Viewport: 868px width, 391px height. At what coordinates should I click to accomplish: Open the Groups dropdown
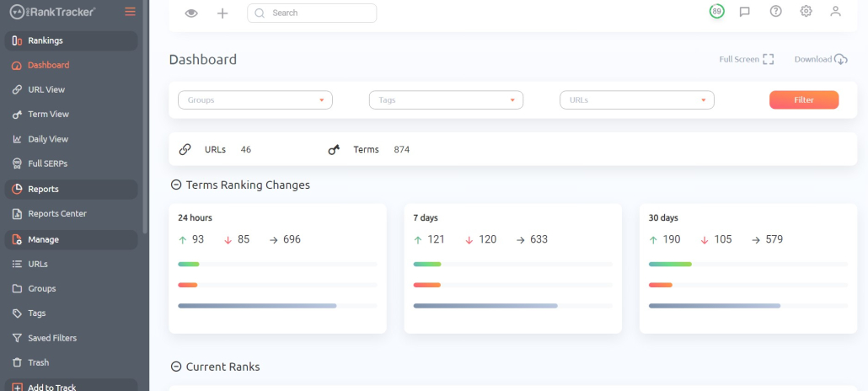[x=255, y=100]
